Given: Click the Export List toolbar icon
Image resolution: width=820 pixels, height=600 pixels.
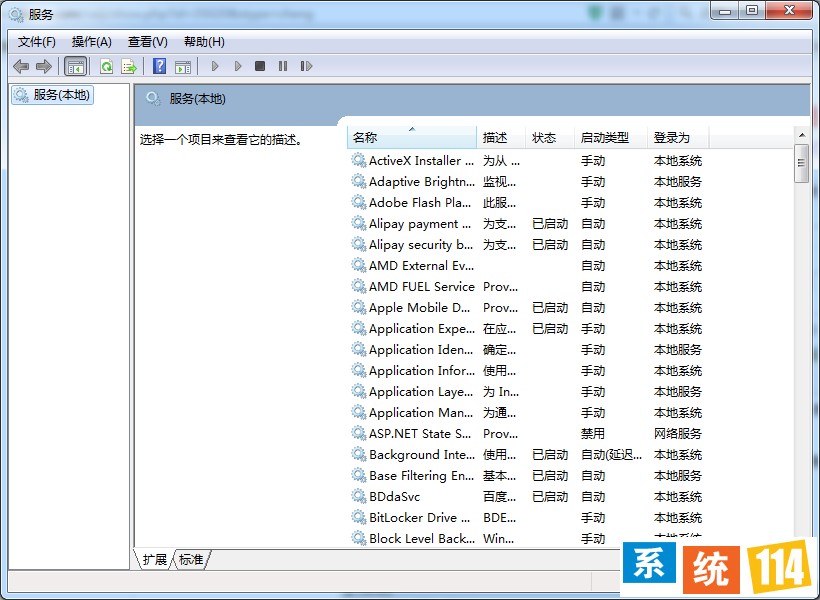Looking at the screenshot, I should pyautogui.click(x=130, y=66).
